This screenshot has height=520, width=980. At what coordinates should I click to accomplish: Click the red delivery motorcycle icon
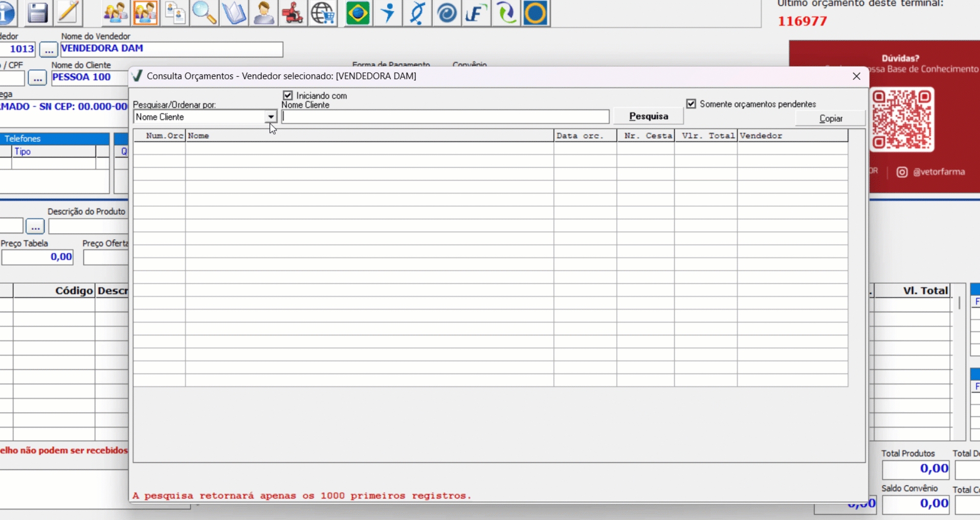click(x=293, y=13)
